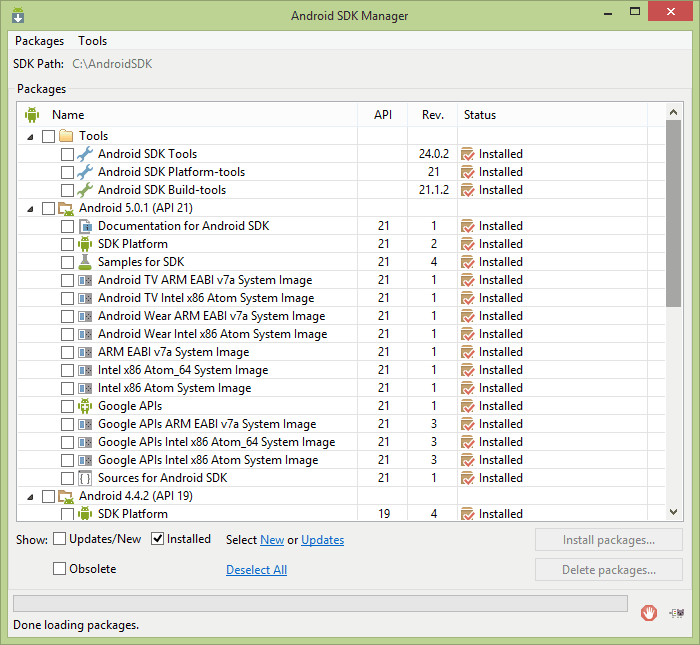This screenshot has height=645, width=700.
Task: Click the red stop hand icon
Action: pos(649,613)
